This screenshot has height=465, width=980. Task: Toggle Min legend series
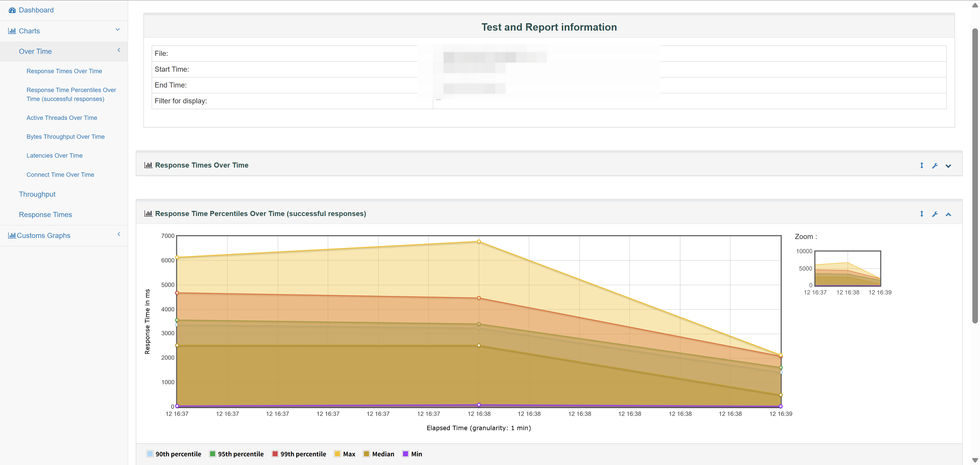coord(412,454)
